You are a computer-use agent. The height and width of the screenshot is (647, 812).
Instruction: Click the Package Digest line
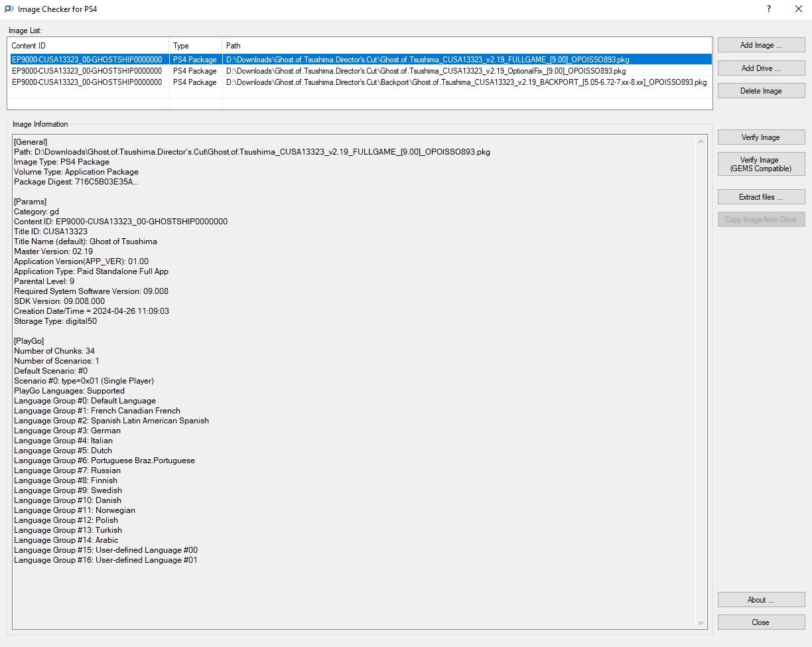tap(76, 182)
